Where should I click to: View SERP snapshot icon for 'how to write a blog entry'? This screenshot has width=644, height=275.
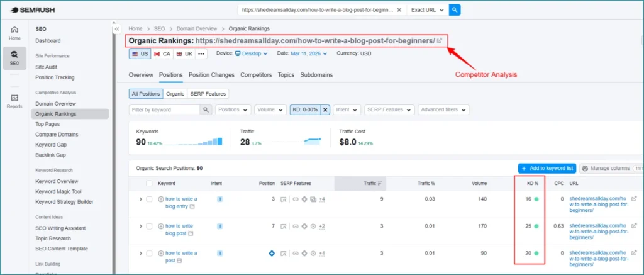[x=284, y=199]
